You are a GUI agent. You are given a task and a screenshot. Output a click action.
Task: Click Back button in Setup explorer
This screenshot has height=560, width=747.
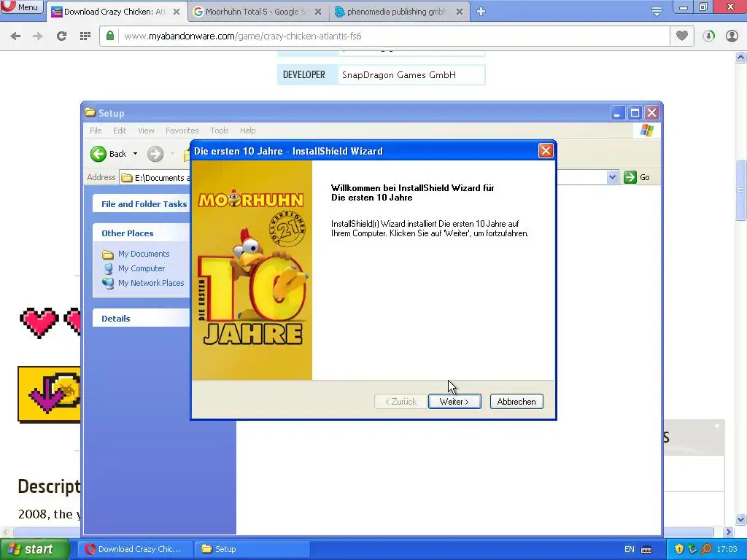tap(109, 154)
